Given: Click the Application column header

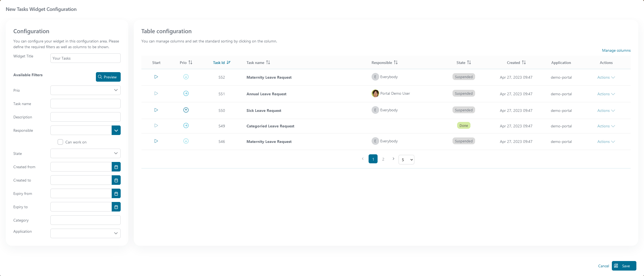Looking at the screenshot, I should tap(561, 63).
